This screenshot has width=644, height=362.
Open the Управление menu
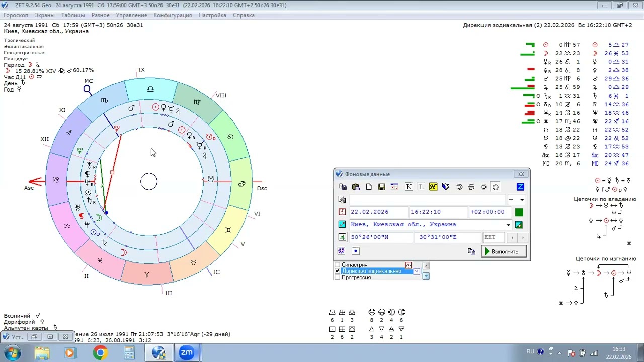tap(132, 15)
